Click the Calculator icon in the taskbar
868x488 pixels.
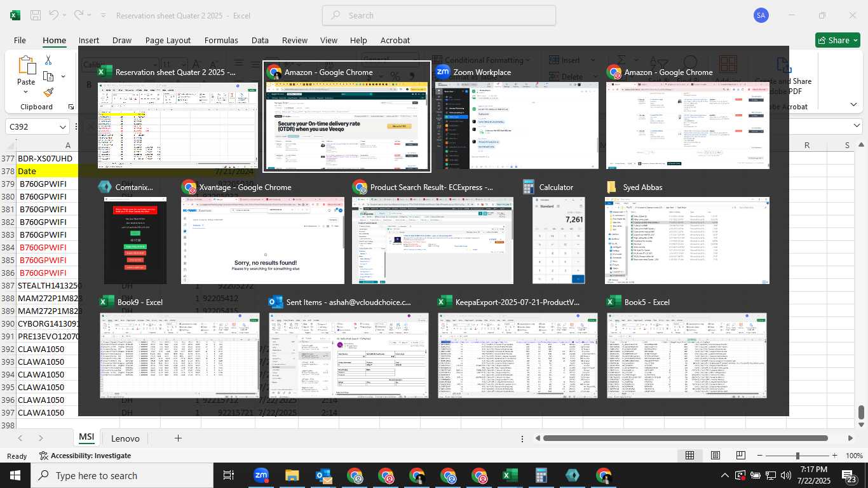pos(541,475)
